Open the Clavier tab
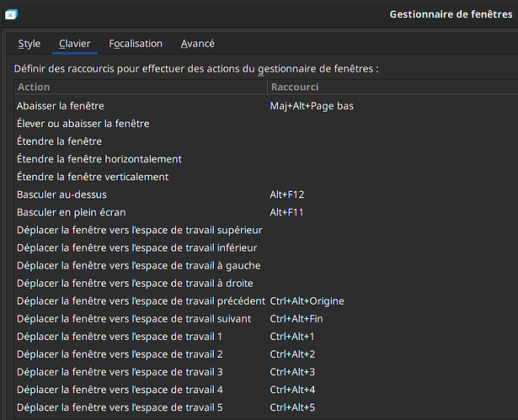The height and width of the screenshot is (420, 518). (x=75, y=44)
